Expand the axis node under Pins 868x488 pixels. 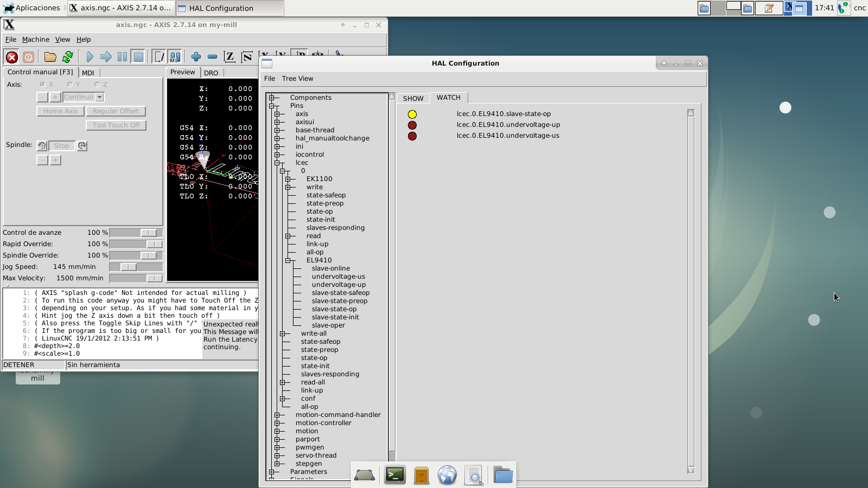coord(277,114)
